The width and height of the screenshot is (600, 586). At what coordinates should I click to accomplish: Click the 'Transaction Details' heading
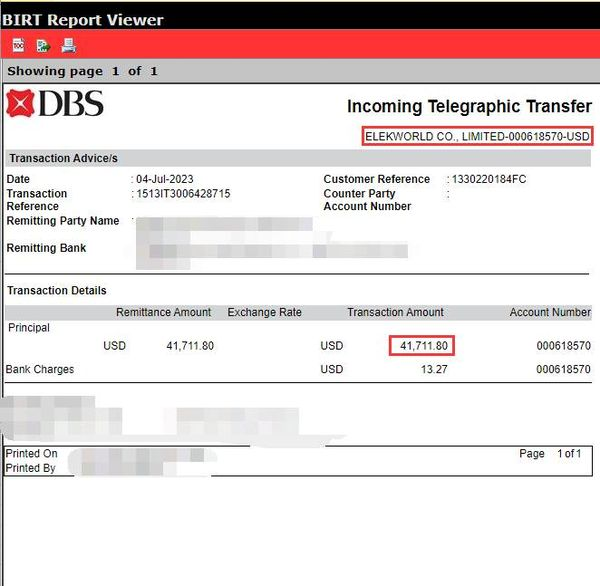pos(57,291)
